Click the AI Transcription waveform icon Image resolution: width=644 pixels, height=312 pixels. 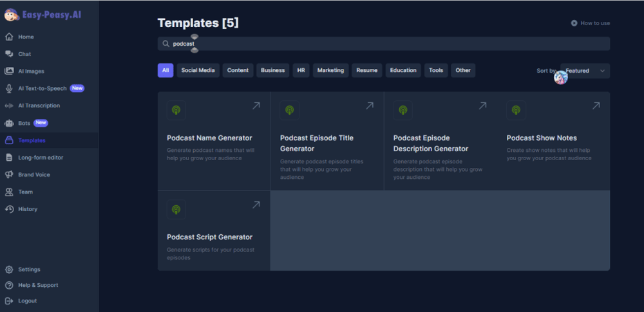click(x=9, y=106)
